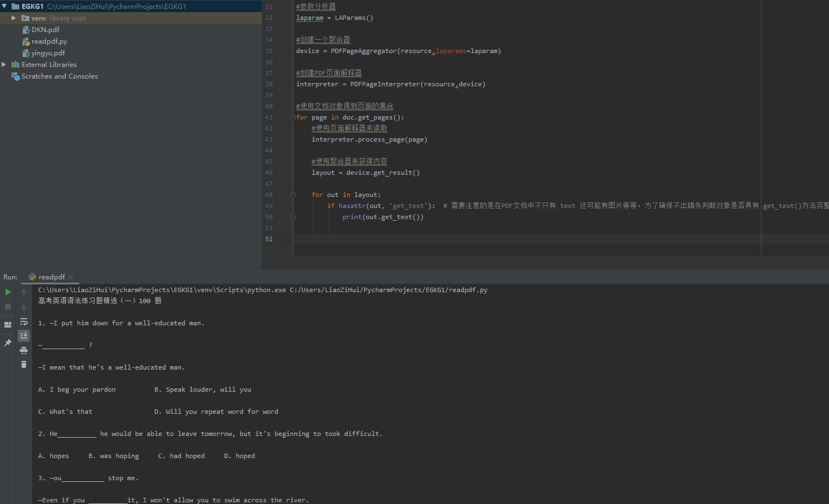
Task: Click the down arrow in console toolbar
Action: point(24,307)
